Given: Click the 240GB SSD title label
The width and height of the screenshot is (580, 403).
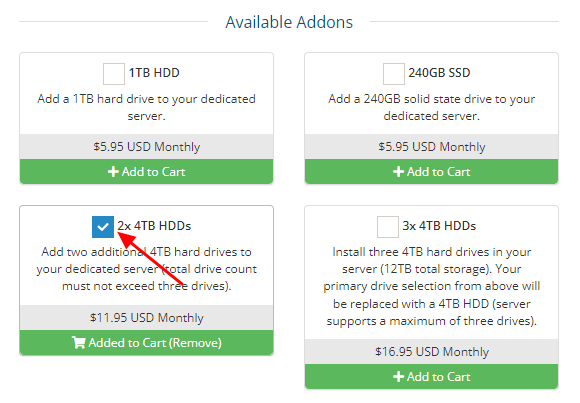Looking at the screenshot, I should point(439,73).
